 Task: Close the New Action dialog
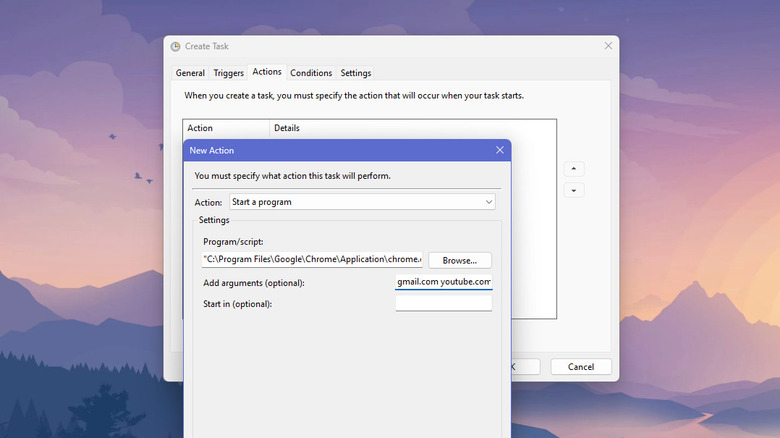499,150
